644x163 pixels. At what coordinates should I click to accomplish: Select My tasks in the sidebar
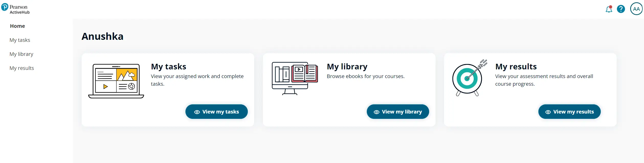(x=20, y=40)
